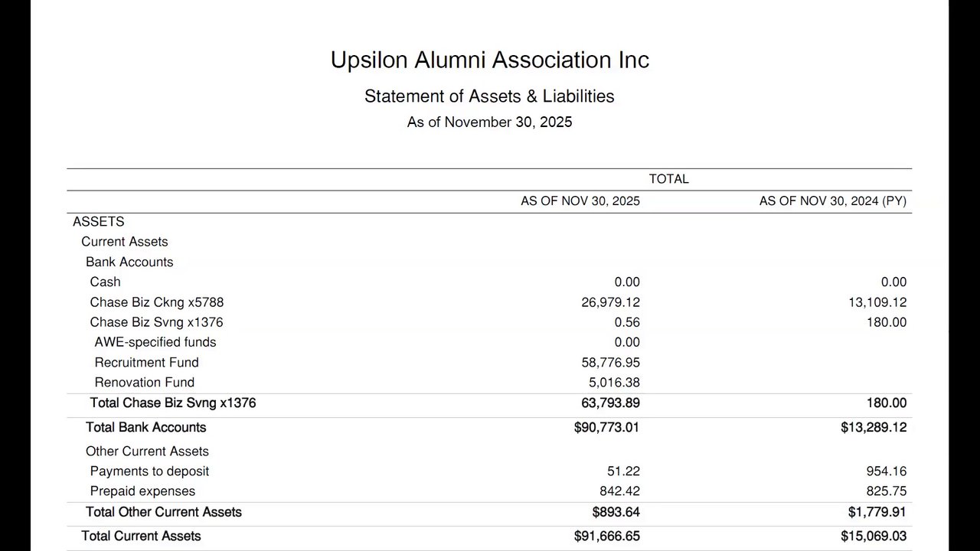Click the Total Chase Biz Svng x1376 63,793.89 amount
This screenshot has width=980, height=551.
[610, 403]
